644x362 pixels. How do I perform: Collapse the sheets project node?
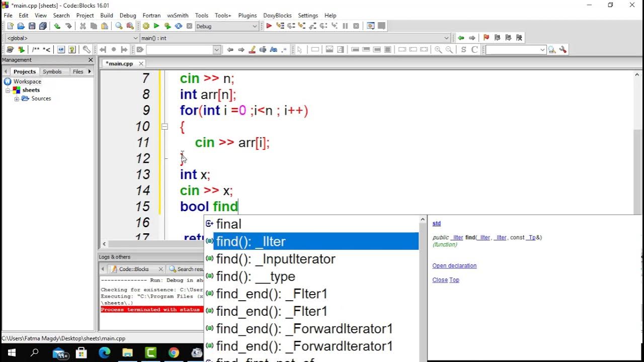tap(8, 90)
